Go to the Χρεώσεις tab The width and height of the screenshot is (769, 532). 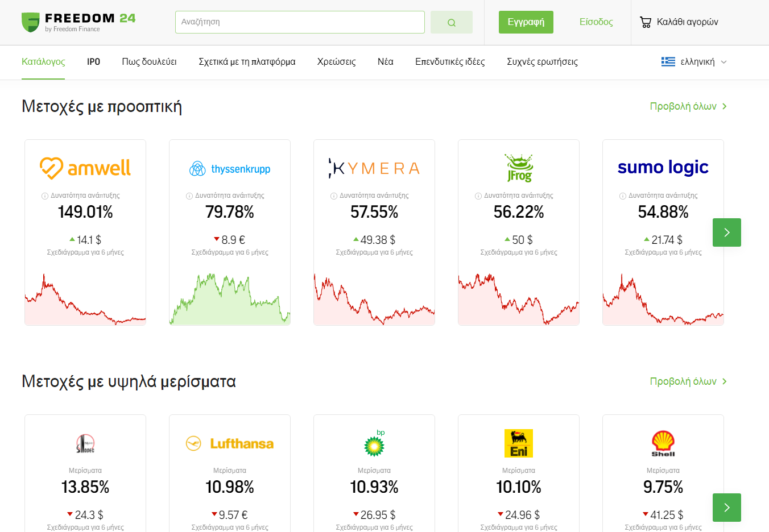336,62
